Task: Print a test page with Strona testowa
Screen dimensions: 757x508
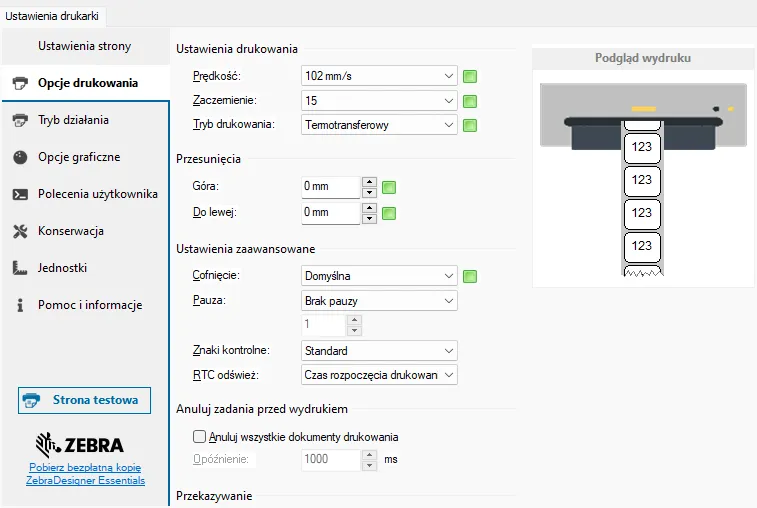Action: [x=84, y=400]
